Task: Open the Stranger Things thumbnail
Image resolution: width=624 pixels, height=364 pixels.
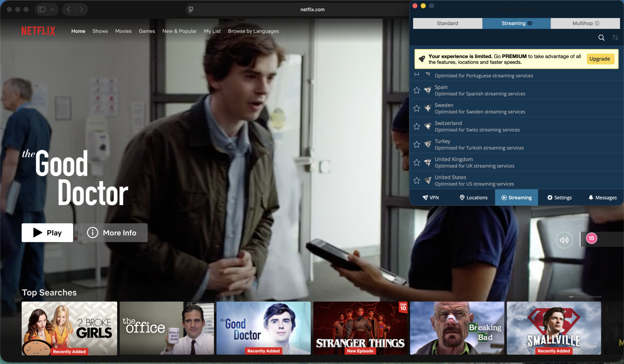Action: [360, 328]
